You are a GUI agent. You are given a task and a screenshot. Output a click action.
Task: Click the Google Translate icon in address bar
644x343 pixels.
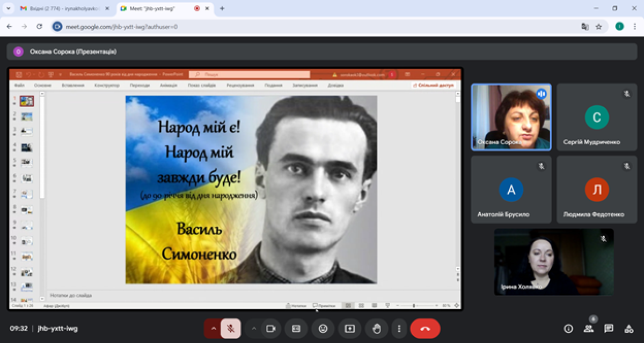[584, 26]
